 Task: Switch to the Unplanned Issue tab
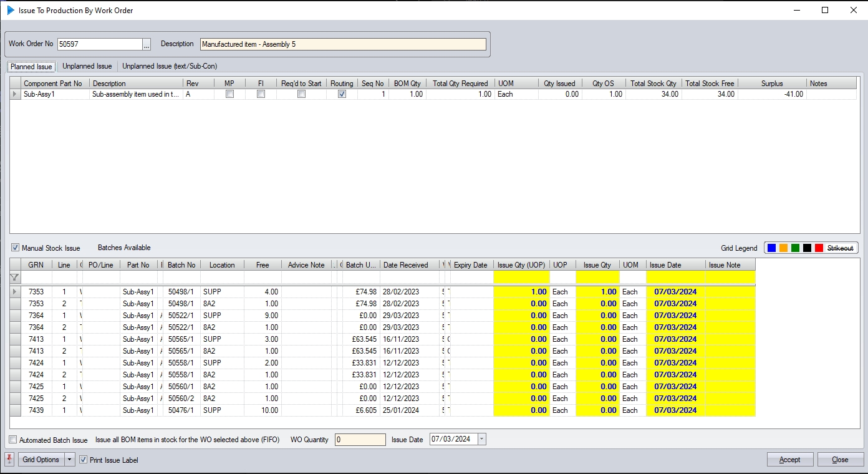tap(87, 66)
